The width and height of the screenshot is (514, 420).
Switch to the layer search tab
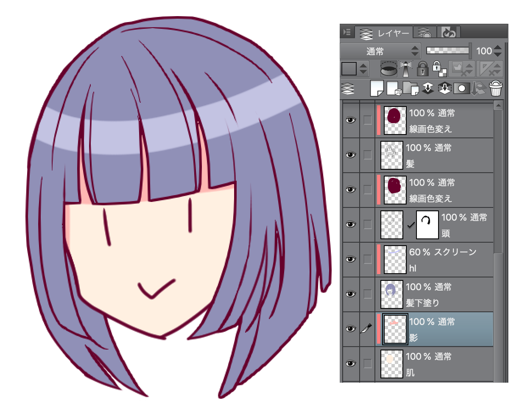coord(425,32)
